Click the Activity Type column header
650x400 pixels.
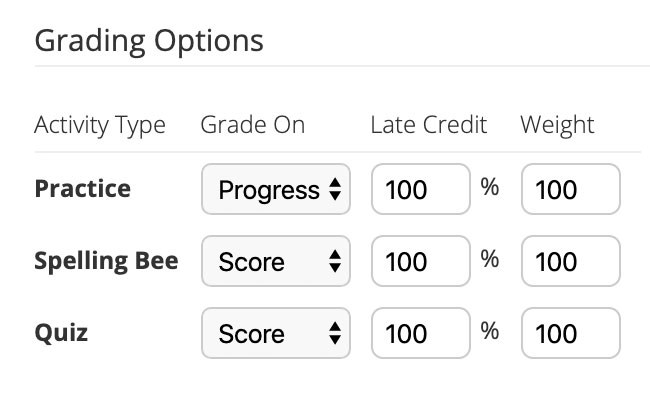[x=100, y=125]
